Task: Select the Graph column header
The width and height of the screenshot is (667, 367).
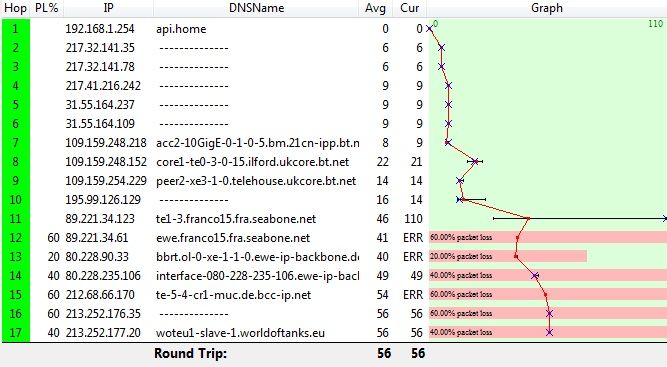Action: tap(547, 8)
